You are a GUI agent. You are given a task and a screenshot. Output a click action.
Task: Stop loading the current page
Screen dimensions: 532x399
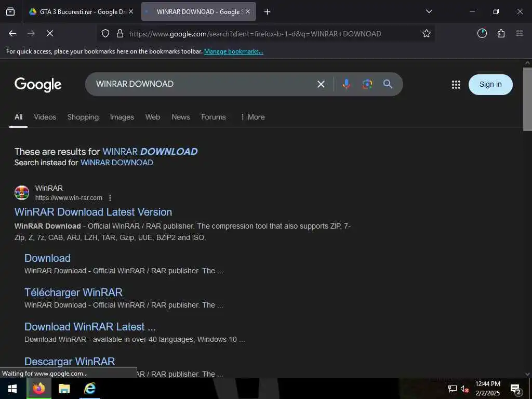49,33
